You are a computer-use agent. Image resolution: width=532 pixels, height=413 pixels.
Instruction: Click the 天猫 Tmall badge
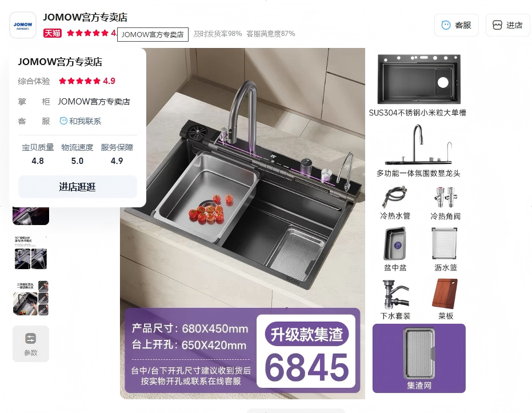pos(52,33)
